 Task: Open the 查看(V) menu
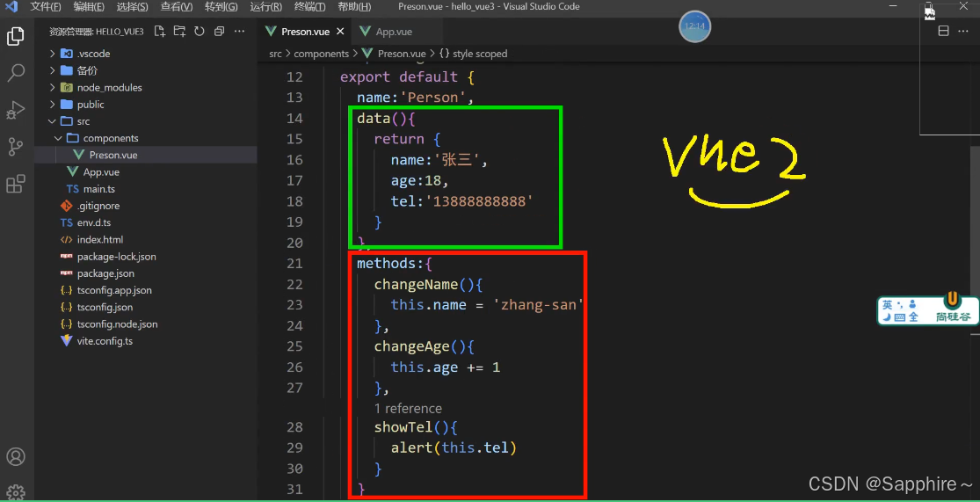177,7
